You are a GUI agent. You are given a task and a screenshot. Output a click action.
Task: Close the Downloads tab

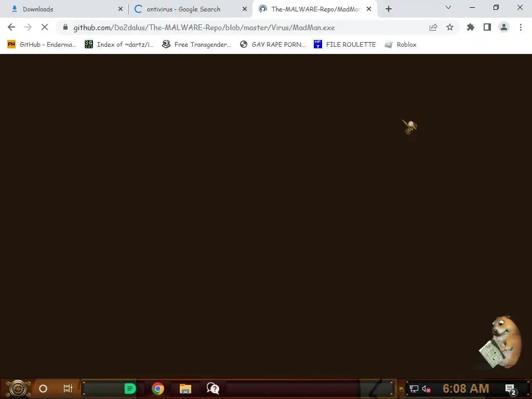121,9
